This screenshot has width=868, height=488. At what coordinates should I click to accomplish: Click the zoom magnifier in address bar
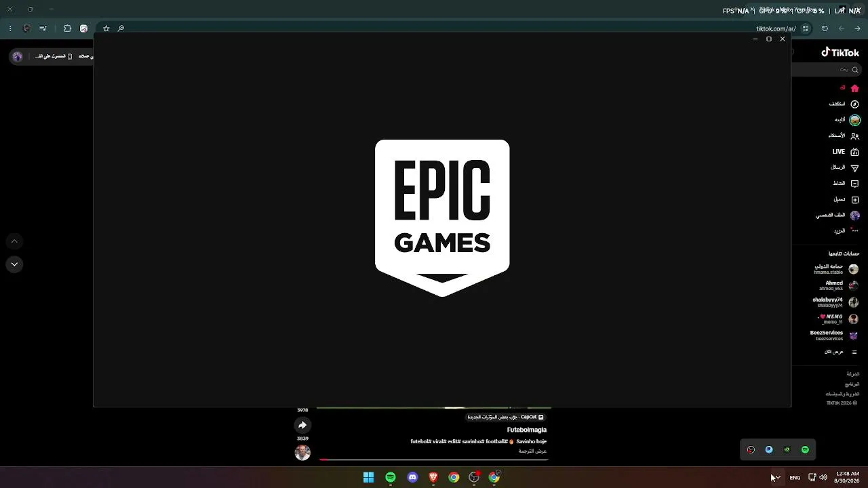[x=121, y=28]
